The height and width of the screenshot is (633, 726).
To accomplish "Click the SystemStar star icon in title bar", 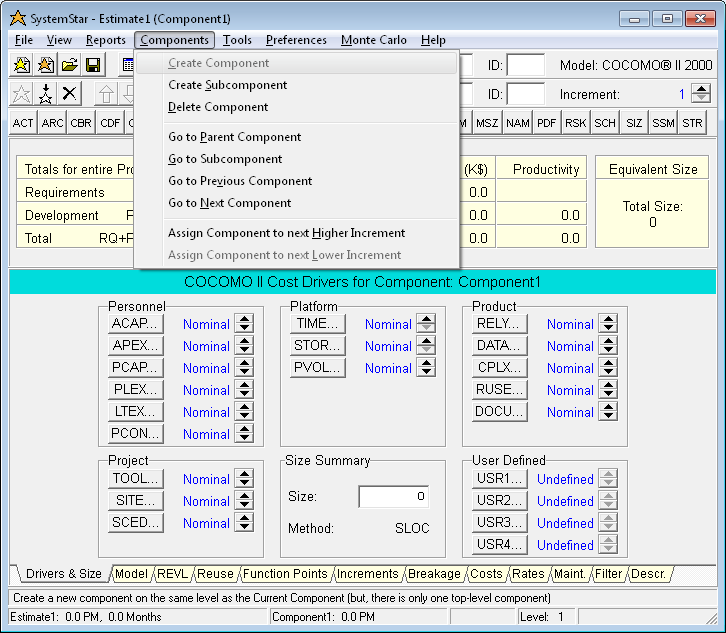I will click(x=18, y=19).
